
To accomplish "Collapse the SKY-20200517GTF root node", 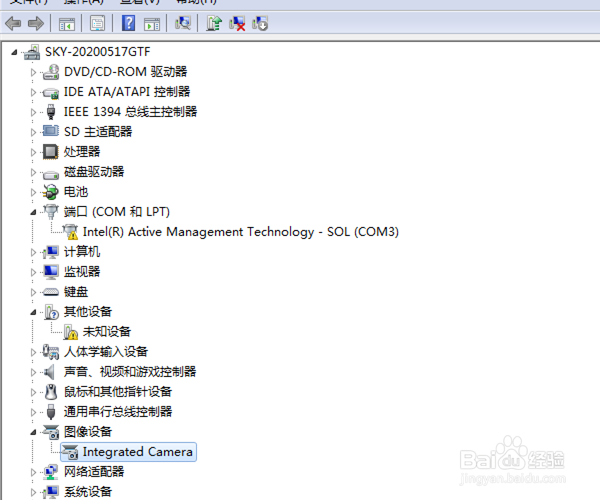I will (x=14, y=52).
